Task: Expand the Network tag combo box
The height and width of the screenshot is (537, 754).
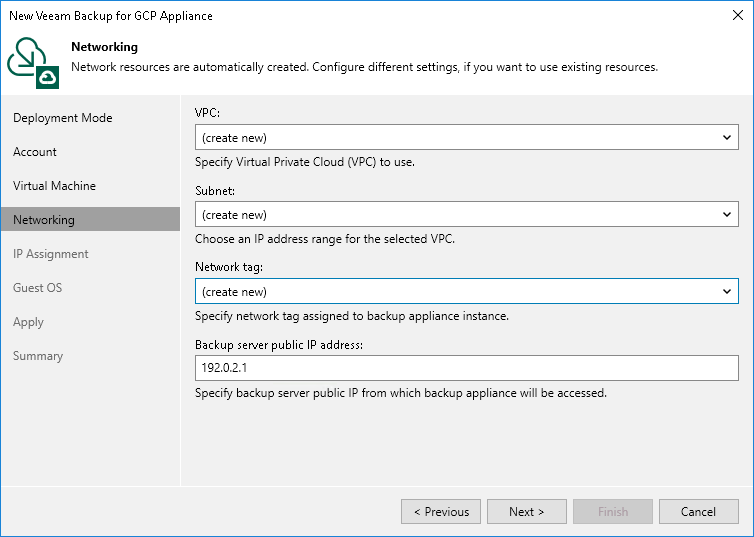Action: tap(727, 291)
